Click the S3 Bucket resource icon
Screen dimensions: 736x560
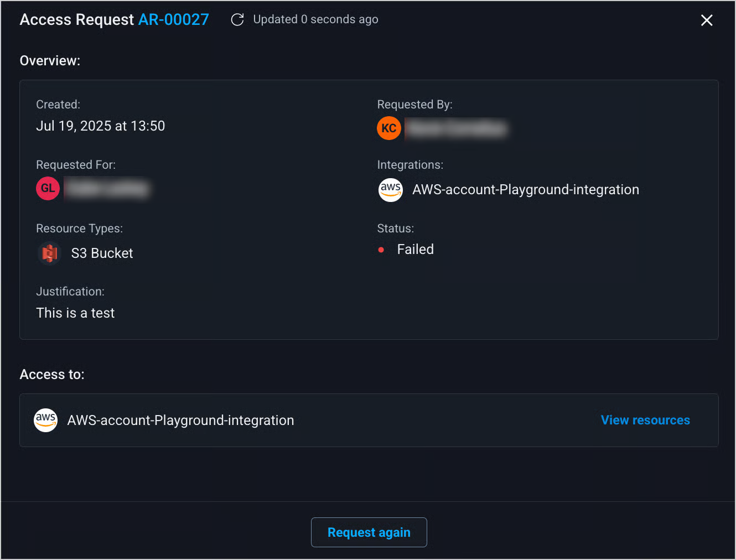point(50,253)
